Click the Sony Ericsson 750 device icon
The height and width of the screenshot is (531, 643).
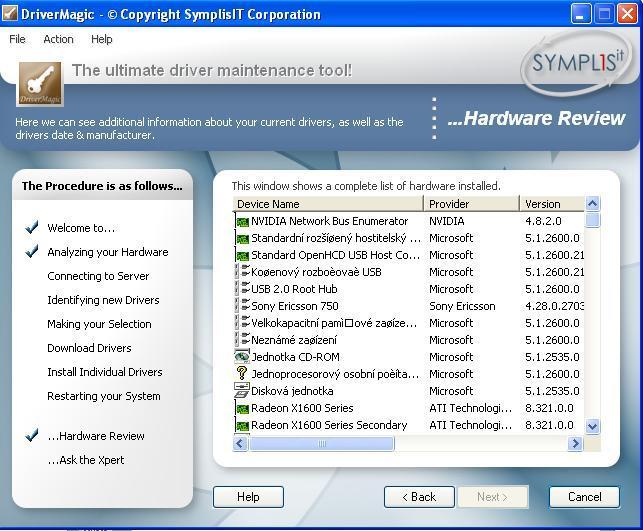click(x=242, y=306)
